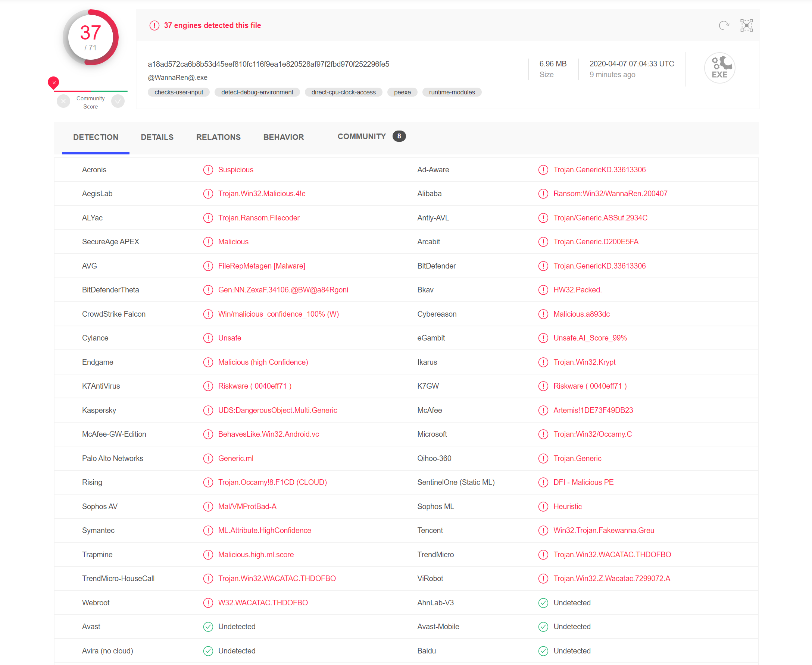Click Ransom:Win32/WannaRen.200407 detection name
Image resolution: width=812 pixels, height=665 pixels.
point(610,194)
